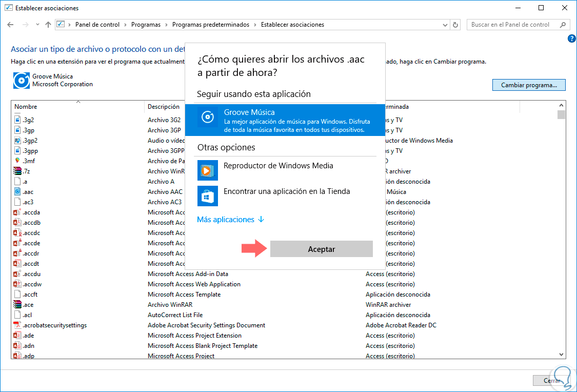Go back with the left arrow

click(x=10, y=25)
